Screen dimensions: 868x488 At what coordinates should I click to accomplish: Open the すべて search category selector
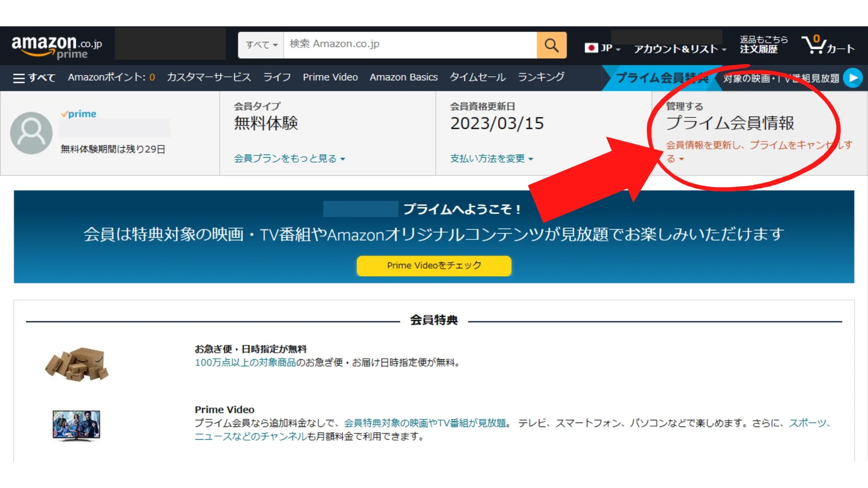(x=260, y=45)
